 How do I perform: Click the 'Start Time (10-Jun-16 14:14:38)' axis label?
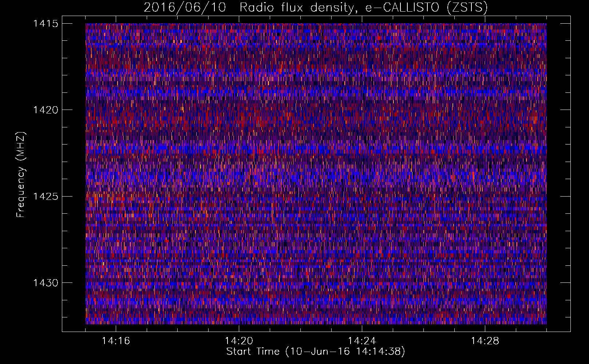(316, 352)
